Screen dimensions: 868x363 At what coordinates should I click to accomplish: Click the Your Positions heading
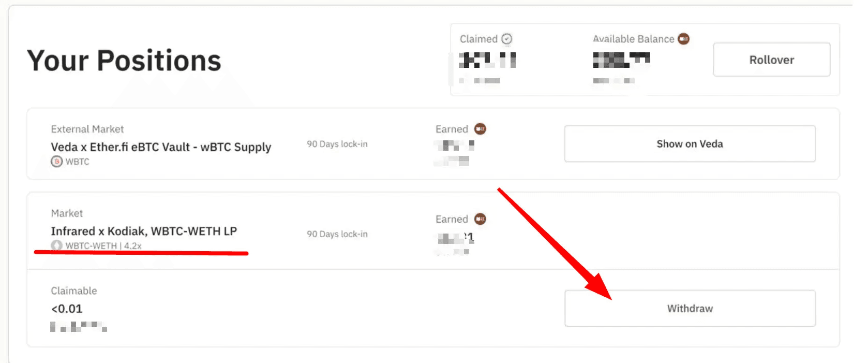pyautogui.click(x=124, y=61)
